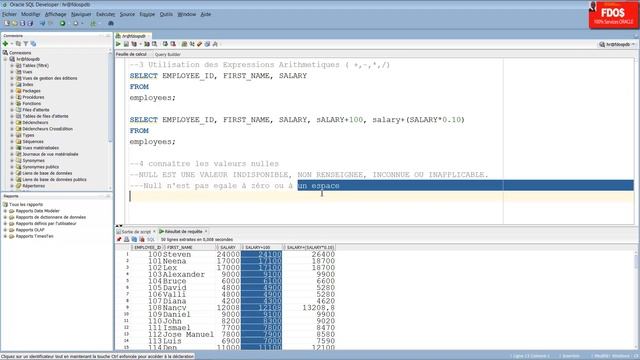640x360 pixels.
Task: Click the results grid vertical scrollbar
Action: pyautogui.click(x=636, y=300)
